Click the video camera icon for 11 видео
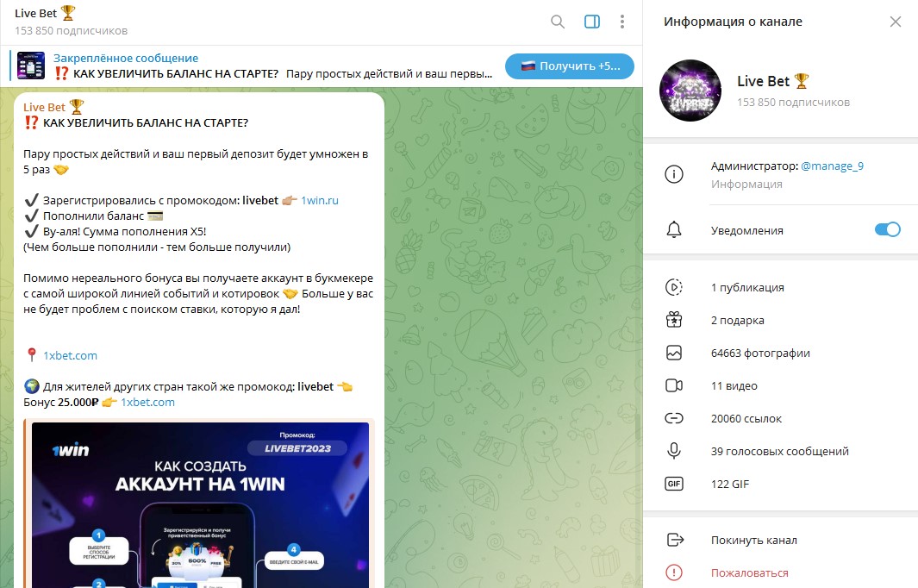The image size is (918, 588). point(674,385)
